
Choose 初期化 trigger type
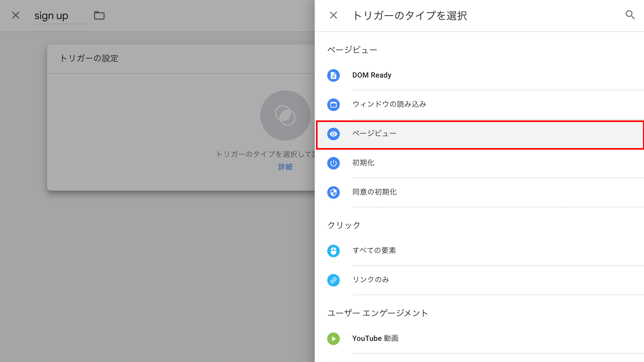(479, 163)
